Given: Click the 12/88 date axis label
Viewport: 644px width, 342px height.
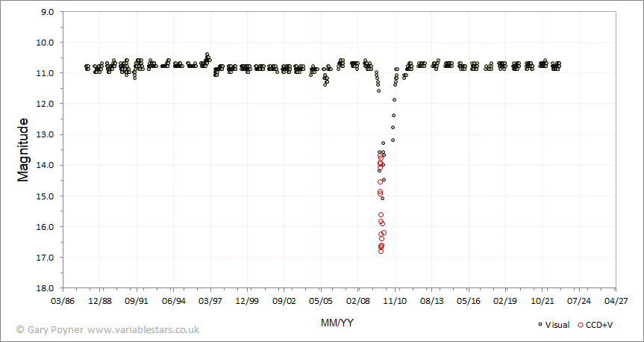Looking at the screenshot, I should 100,300.
